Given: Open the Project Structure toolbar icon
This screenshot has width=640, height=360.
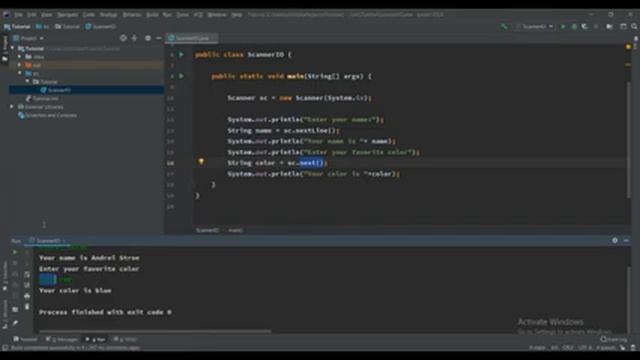Looking at the screenshot, I should tap(609, 27).
